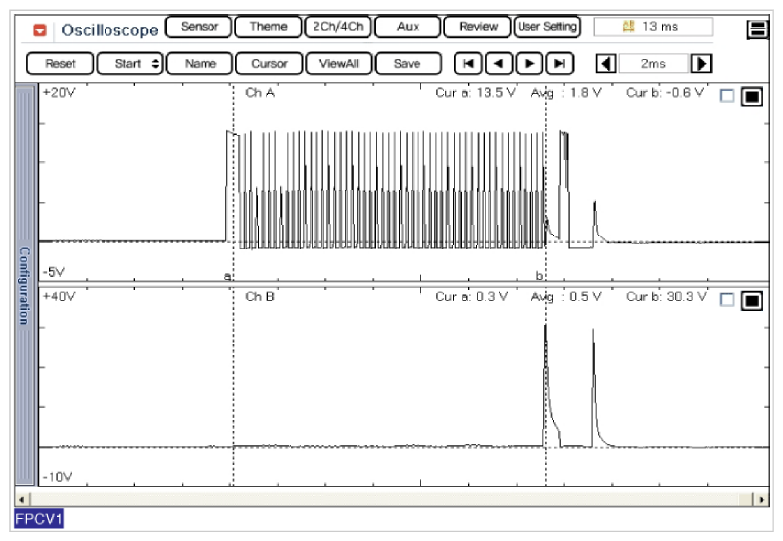This screenshot has height=541, width=783.
Task: Jump to last record with skip-forward icon
Action: (x=560, y=64)
